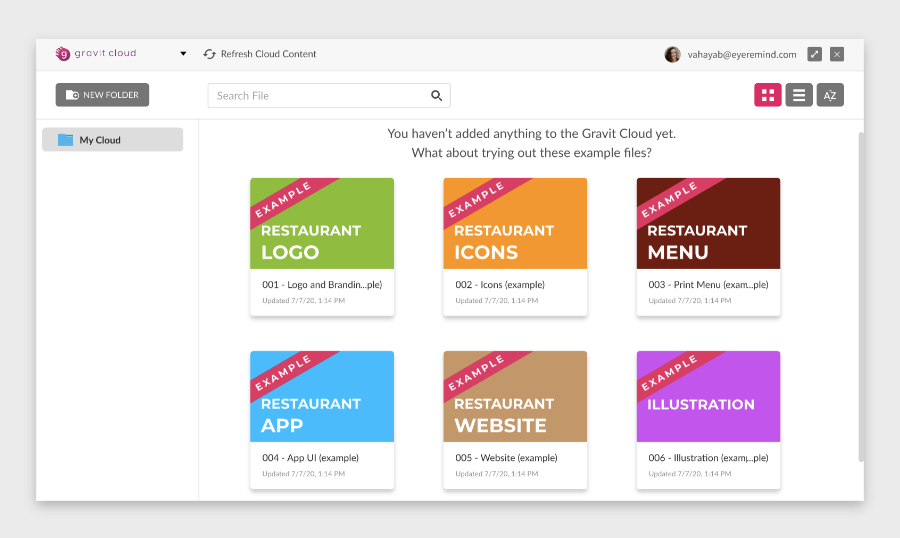Screen dimensions: 900x538
Task: Click the Gravit Cloud logo icon
Action: pyautogui.click(x=63, y=54)
